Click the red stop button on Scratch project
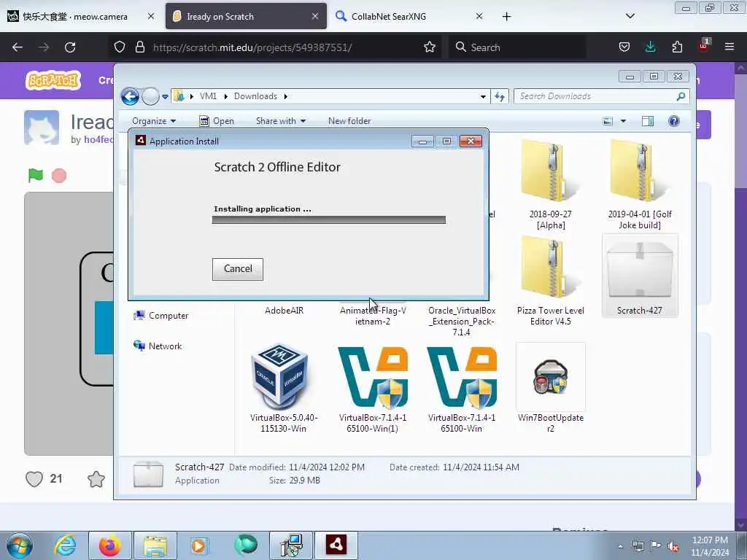747x560 pixels. [59, 176]
